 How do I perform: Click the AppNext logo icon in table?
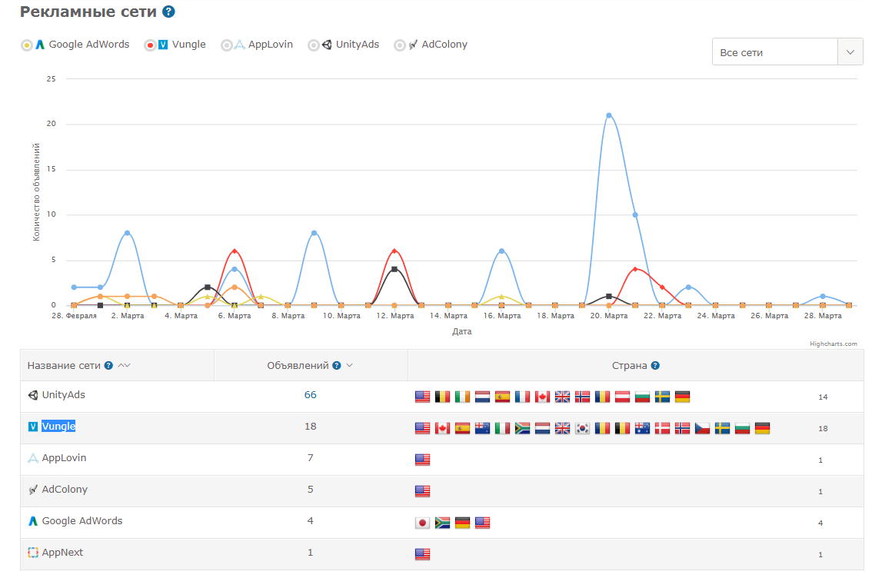(33, 553)
